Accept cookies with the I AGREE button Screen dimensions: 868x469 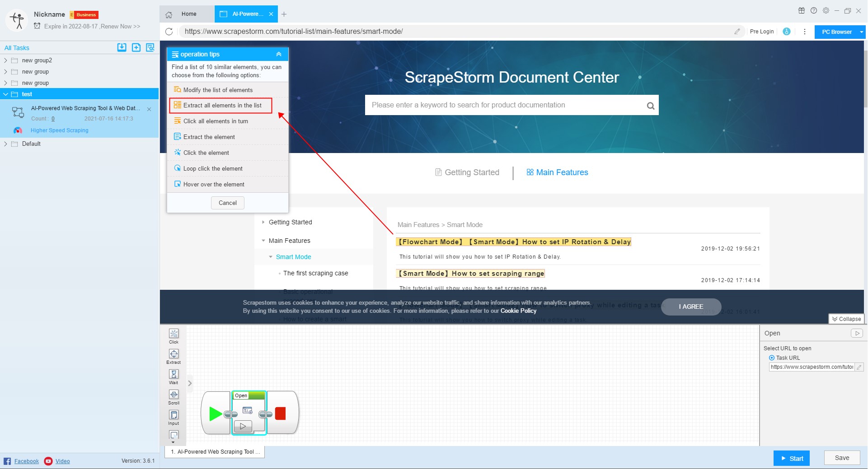click(x=690, y=306)
